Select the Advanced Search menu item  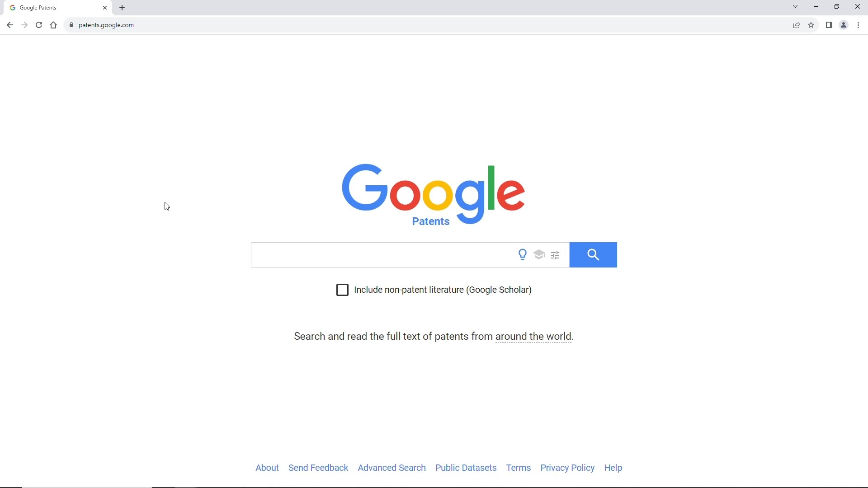pyautogui.click(x=392, y=468)
